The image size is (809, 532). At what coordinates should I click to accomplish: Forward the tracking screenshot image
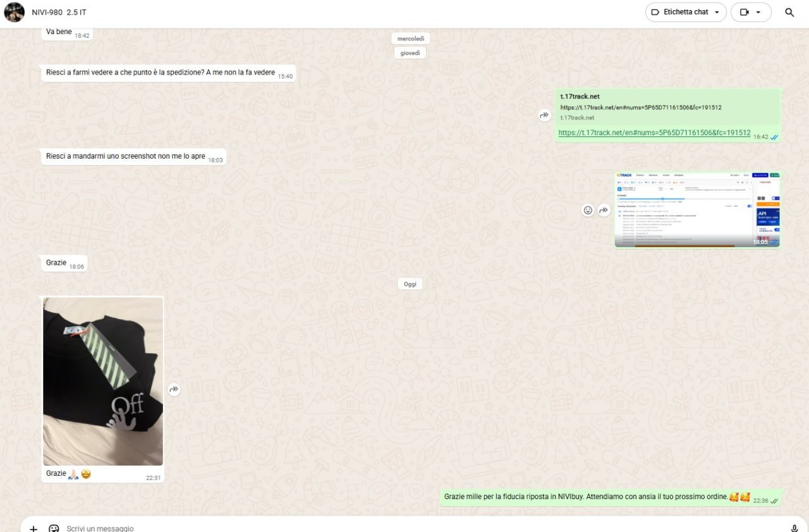point(604,210)
